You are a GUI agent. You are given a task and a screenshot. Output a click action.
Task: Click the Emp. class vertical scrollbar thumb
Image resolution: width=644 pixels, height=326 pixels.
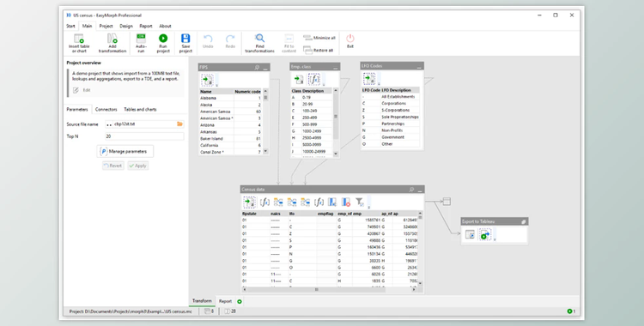[x=336, y=117]
